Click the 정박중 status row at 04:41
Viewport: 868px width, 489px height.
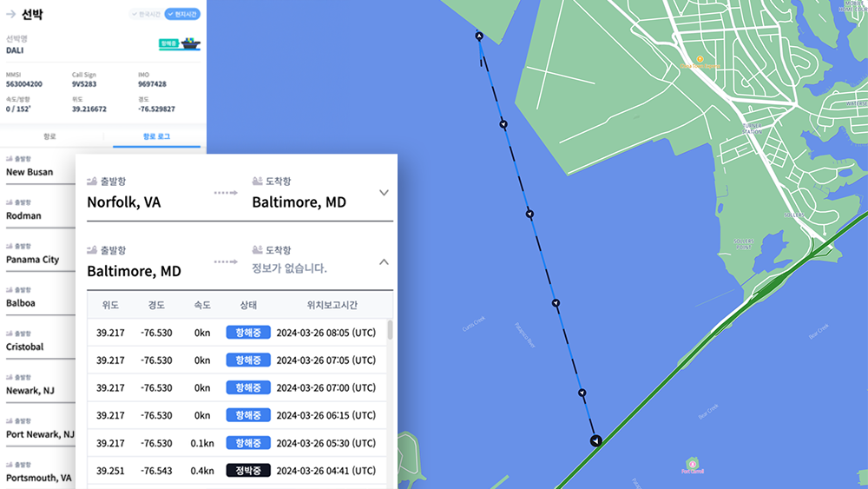[x=248, y=471]
